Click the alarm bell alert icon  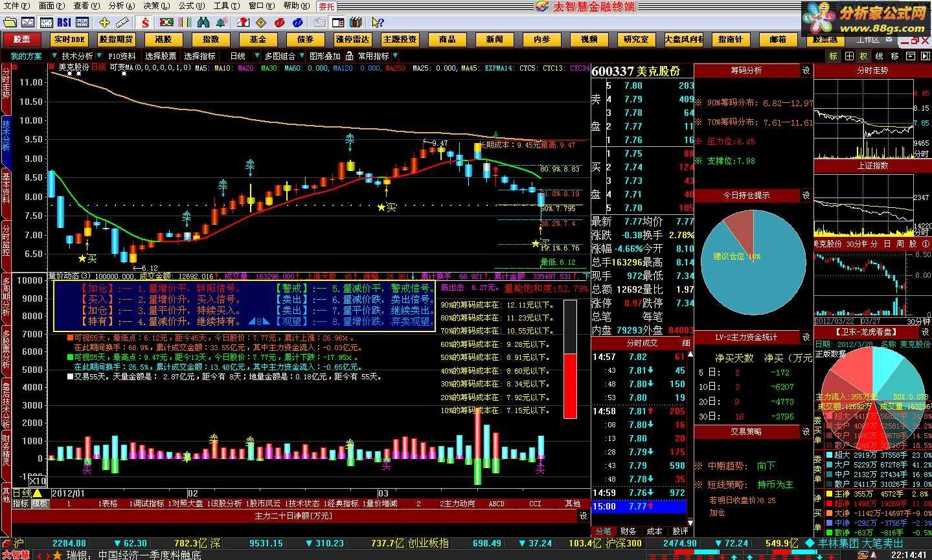(222, 23)
